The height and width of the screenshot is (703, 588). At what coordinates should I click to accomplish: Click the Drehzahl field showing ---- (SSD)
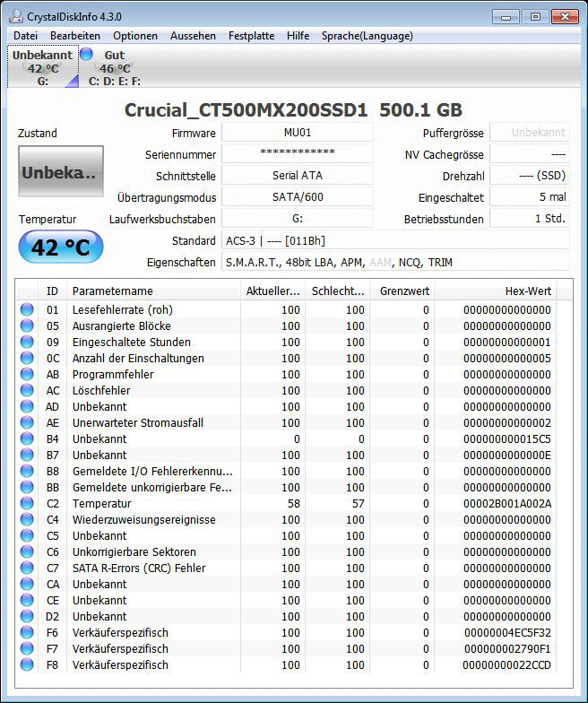click(530, 176)
